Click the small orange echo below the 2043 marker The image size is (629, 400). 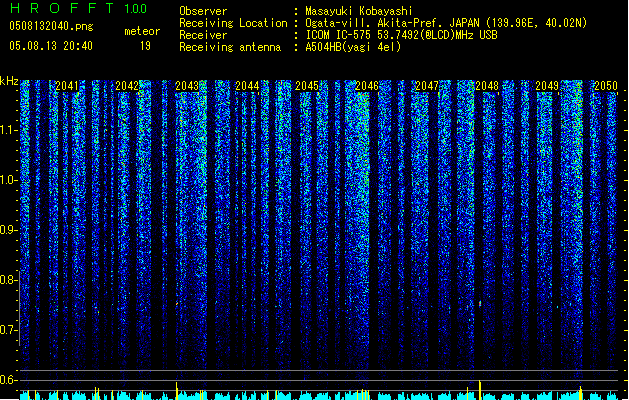coord(177,304)
